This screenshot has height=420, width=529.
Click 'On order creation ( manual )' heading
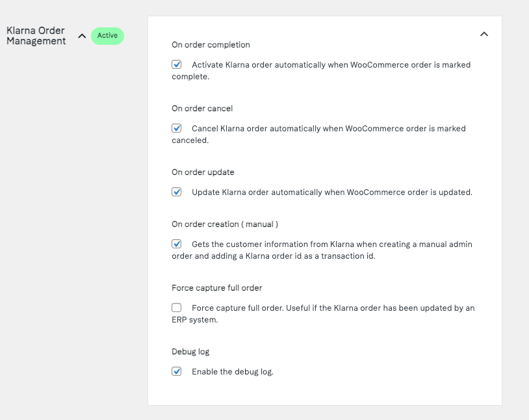click(x=225, y=224)
